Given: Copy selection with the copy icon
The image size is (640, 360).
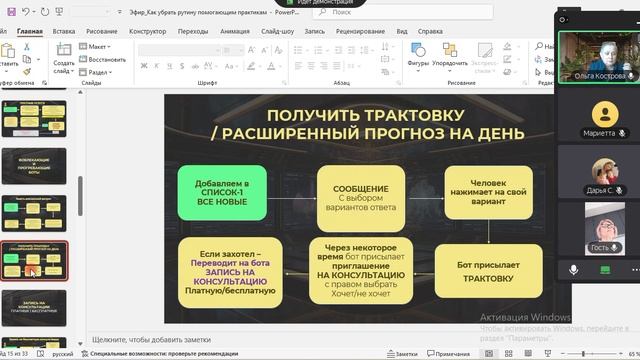Looking at the screenshot, I should click(x=27, y=59).
